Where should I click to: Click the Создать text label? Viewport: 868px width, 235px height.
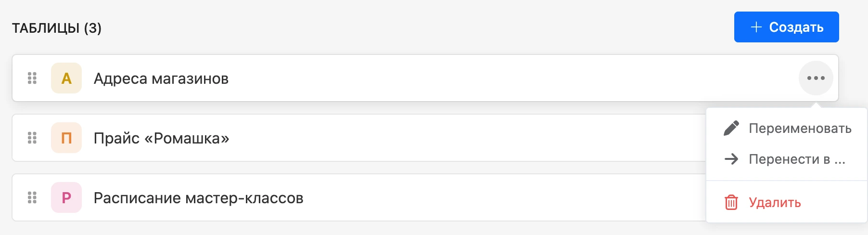point(796,27)
